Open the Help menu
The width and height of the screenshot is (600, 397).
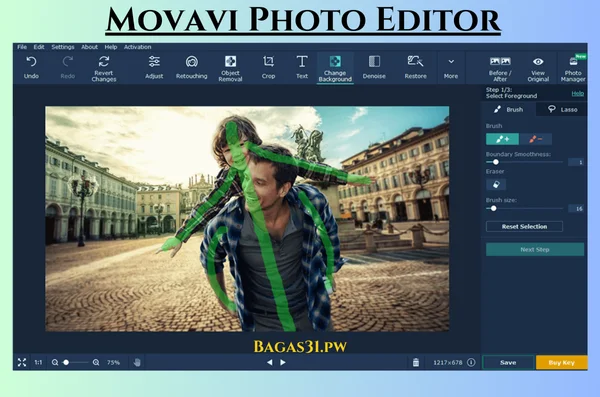(x=111, y=47)
